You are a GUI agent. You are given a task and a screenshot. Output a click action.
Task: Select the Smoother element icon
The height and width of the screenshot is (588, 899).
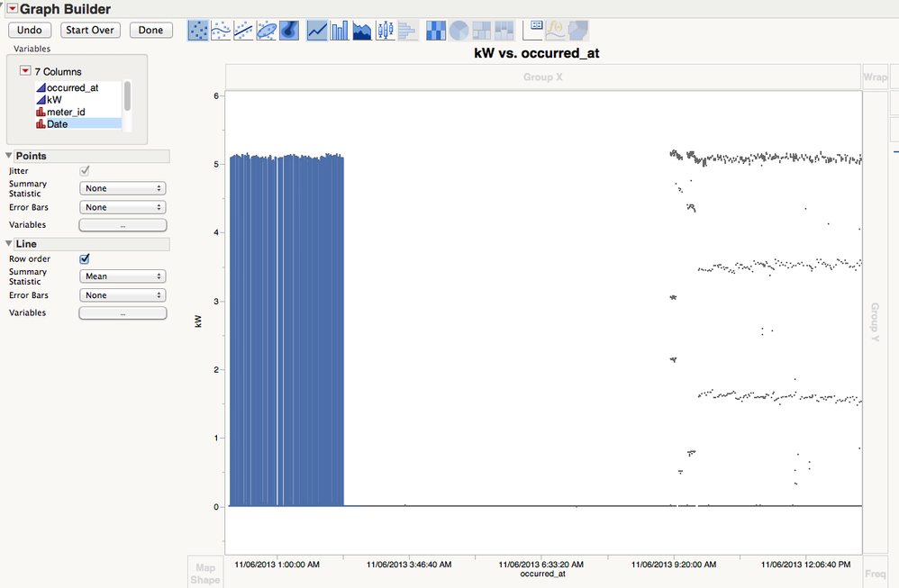tap(221, 31)
